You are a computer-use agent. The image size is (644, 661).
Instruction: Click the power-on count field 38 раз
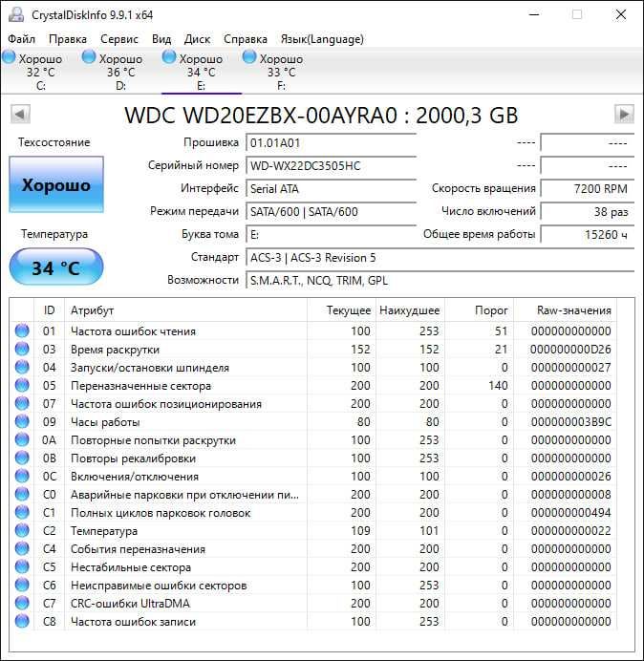[587, 211]
